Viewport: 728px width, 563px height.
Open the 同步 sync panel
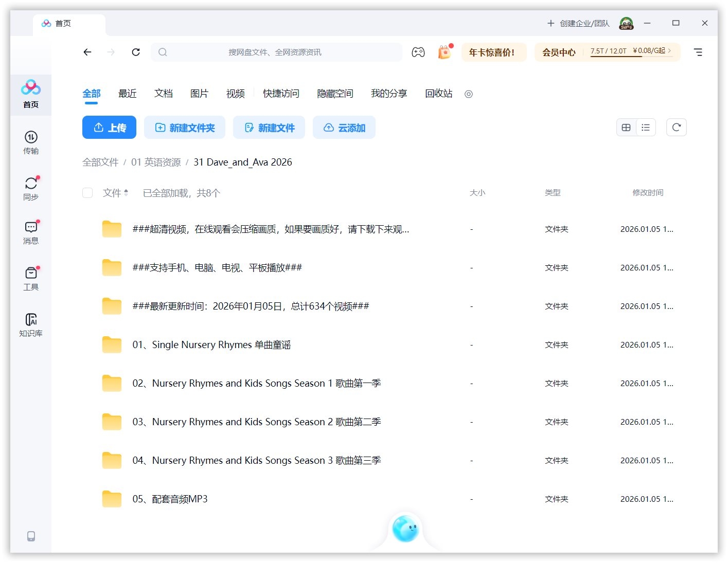tap(31, 188)
